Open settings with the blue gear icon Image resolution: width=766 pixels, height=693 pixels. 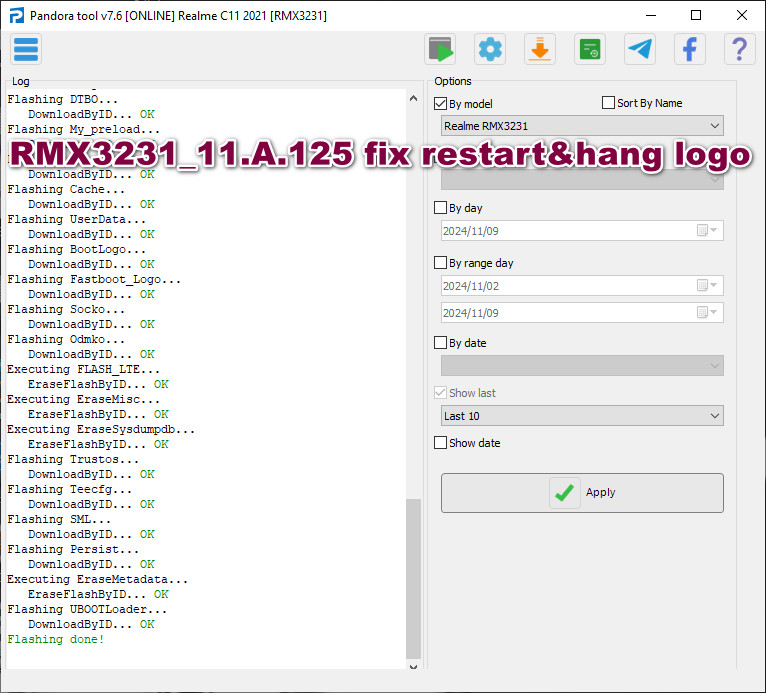pyautogui.click(x=490, y=49)
